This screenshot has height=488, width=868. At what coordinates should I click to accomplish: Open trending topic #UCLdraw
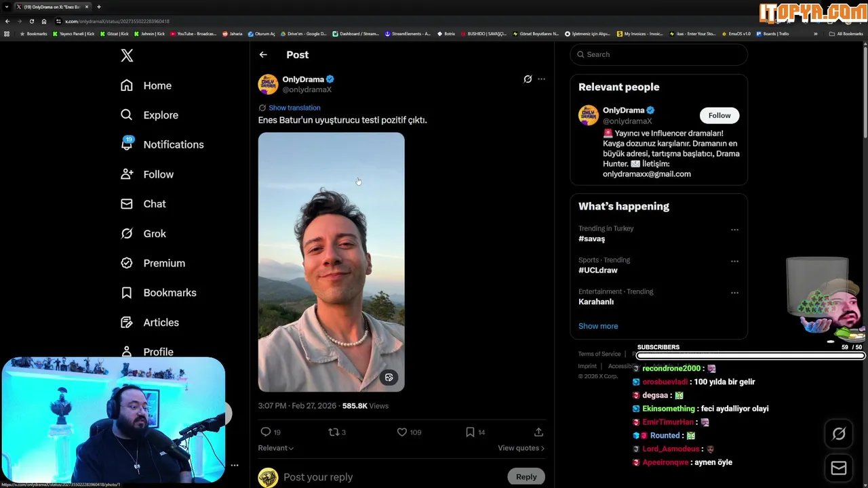coord(597,270)
